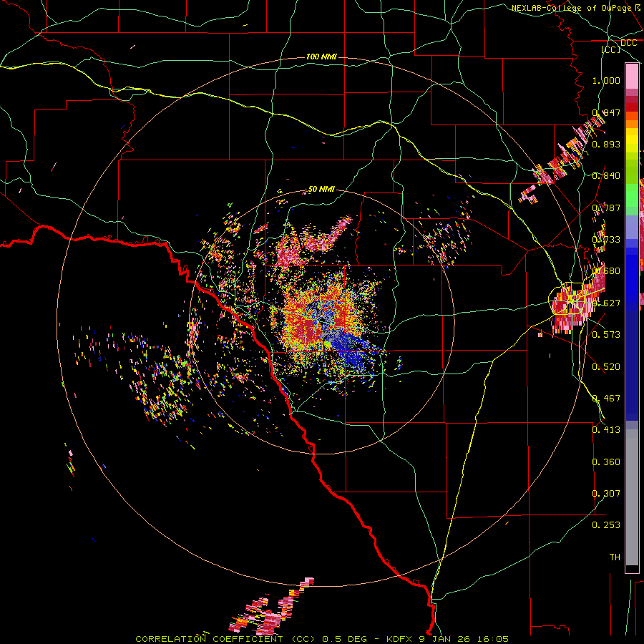The height and width of the screenshot is (644, 644).
Task: Click the [CC] units label
Action: 611,49
